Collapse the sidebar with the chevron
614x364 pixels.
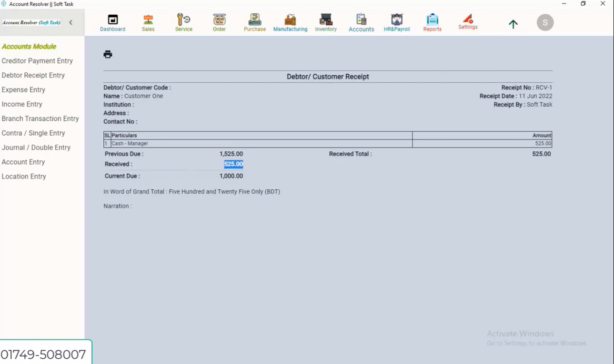pos(71,22)
